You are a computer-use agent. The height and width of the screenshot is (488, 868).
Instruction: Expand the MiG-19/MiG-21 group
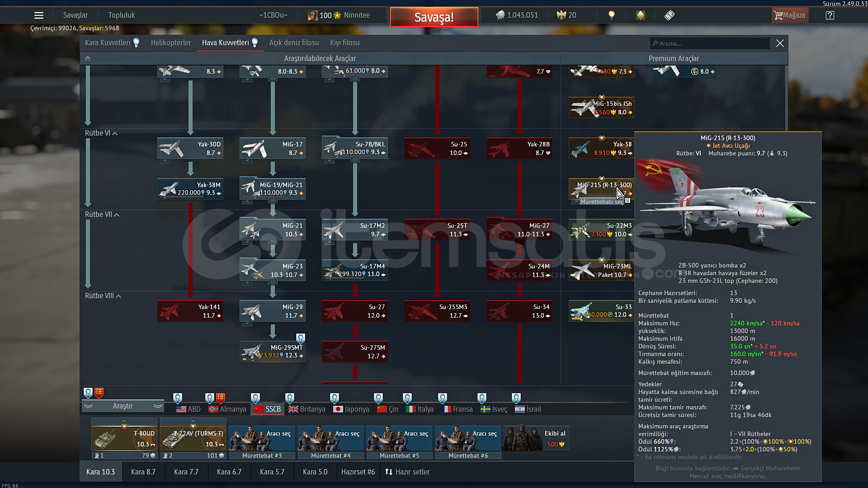tap(273, 188)
